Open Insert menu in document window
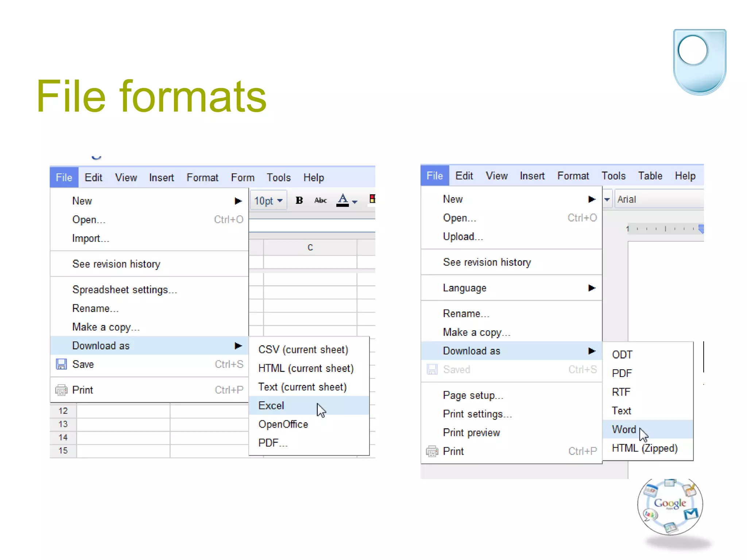Image resolution: width=747 pixels, height=560 pixels. (x=532, y=176)
